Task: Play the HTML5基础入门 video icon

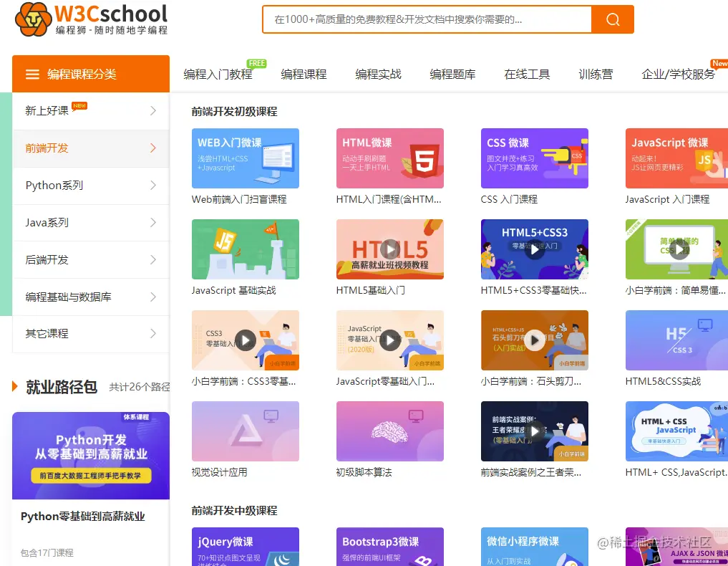Action: pyautogui.click(x=390, y=249)
